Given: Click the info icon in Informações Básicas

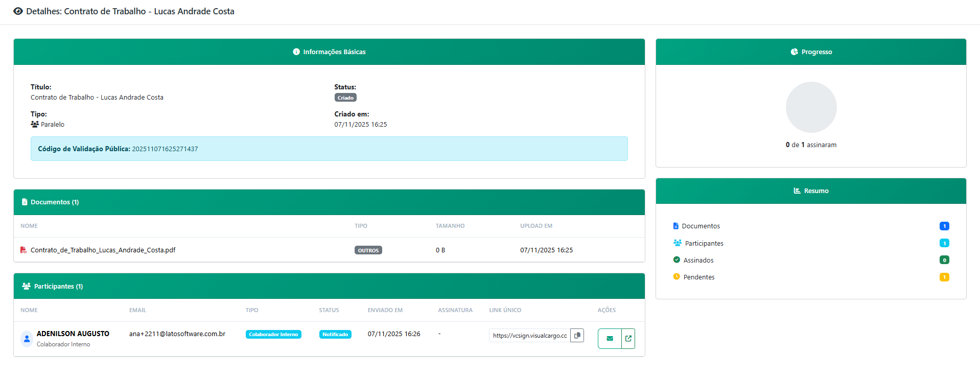Looking at the screenshot, I should (296, 52).
